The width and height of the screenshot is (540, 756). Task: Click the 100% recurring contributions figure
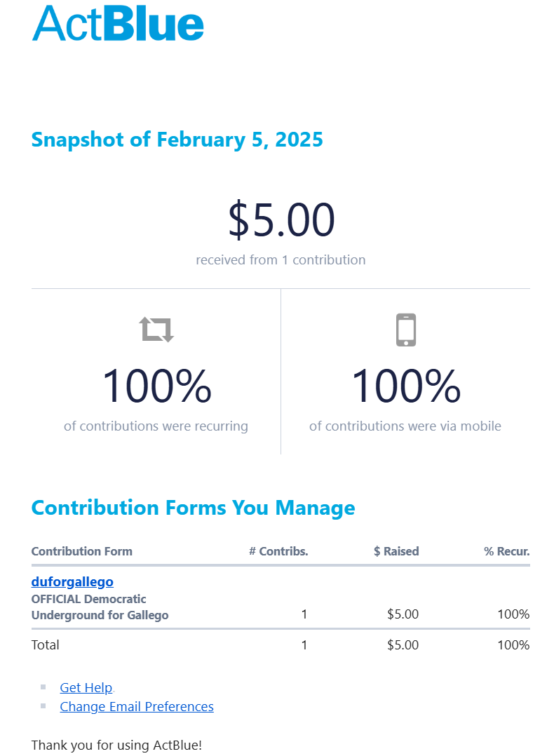156,386
